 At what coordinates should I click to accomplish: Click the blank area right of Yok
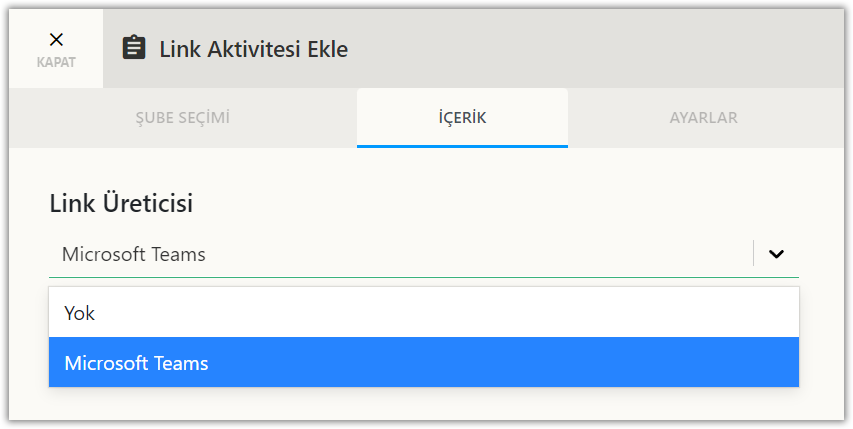pos(450,313)
